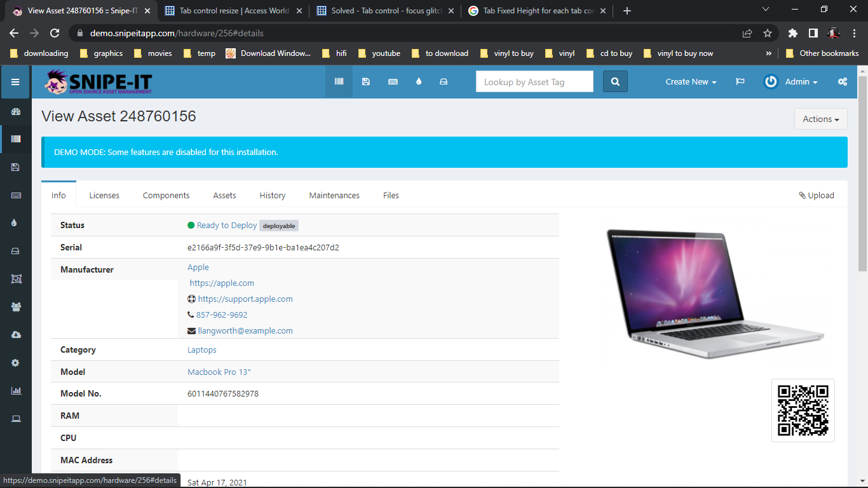This screenshot has width=868, height=488.
Task: Open the Create New dropdown
Action: tap(691, 81)
